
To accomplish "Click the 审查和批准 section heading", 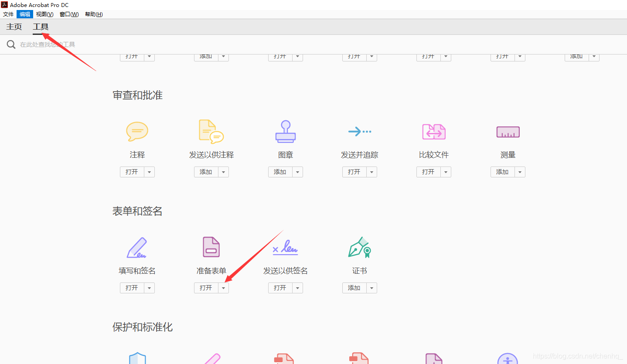I will pos(138,95).
